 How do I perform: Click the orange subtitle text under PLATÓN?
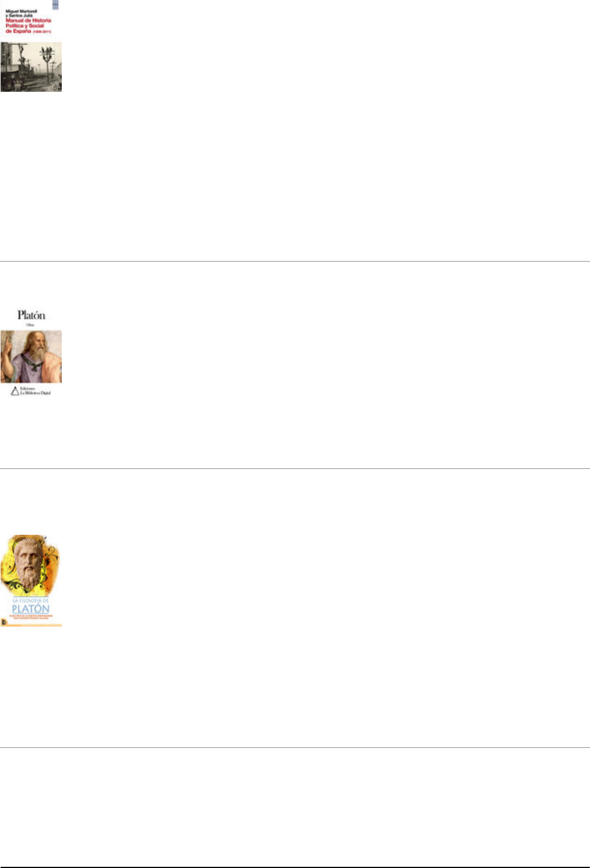tap(31, 617)
